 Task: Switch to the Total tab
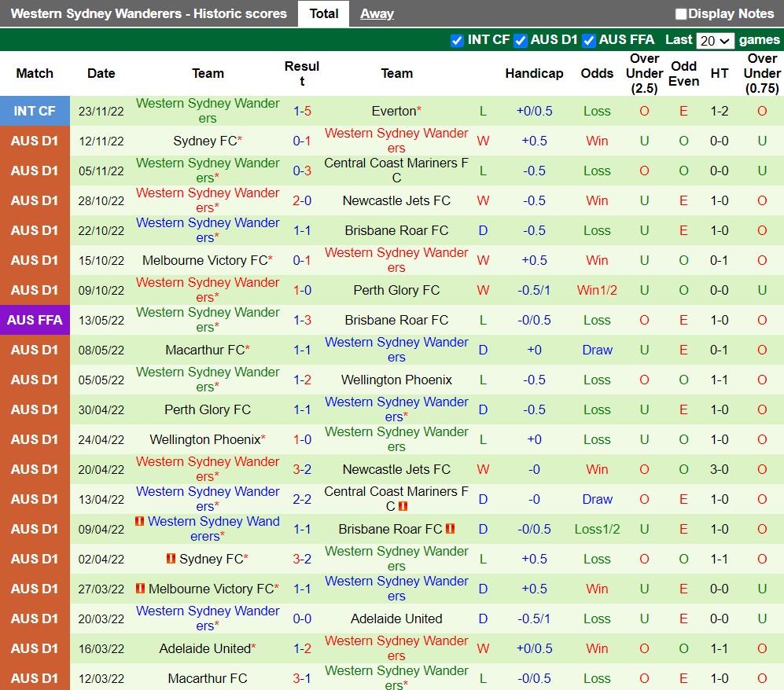323,13
